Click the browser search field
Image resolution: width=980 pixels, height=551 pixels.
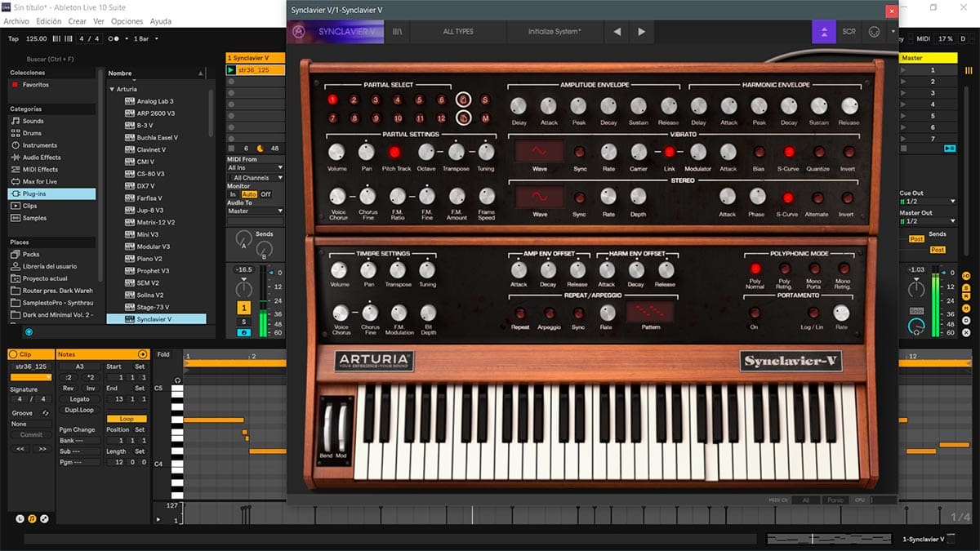(51, 59)
